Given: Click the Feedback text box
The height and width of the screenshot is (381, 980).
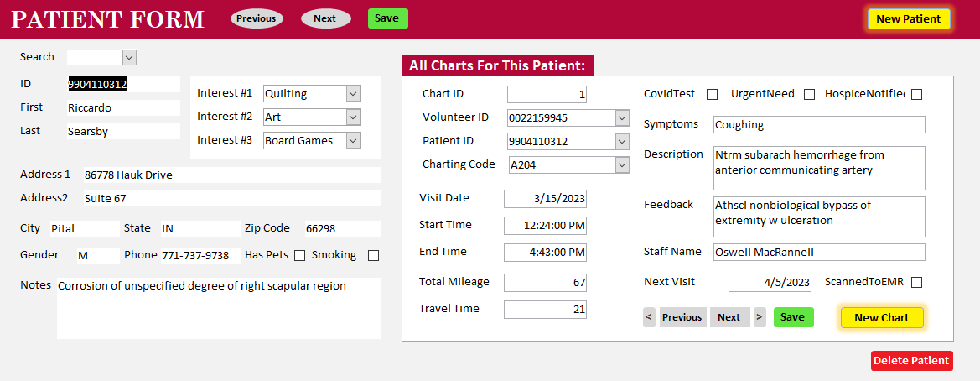Looking at the screenshot, I should coord(819,217).
